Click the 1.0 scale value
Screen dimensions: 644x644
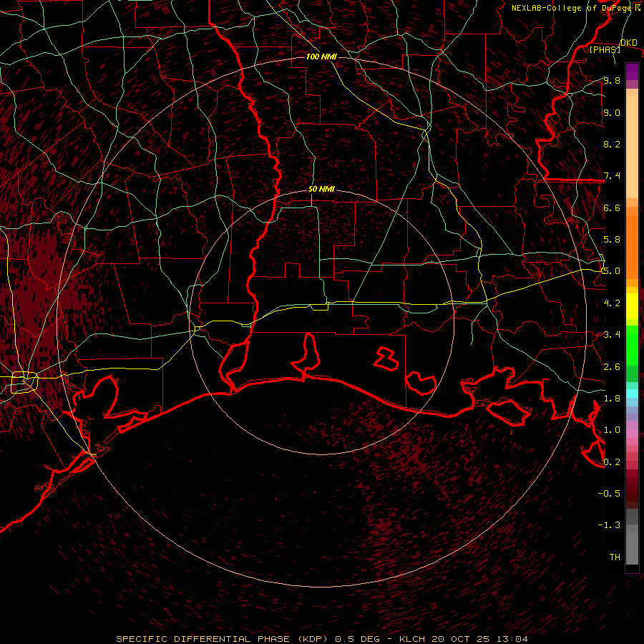(x=612, y=430)
